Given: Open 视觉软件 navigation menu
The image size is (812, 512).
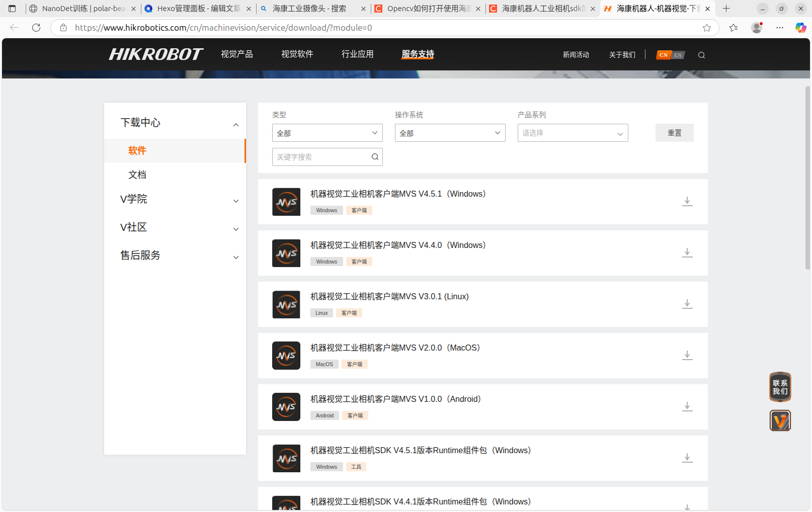Looking at the screenshot, I should click(297, 54).
